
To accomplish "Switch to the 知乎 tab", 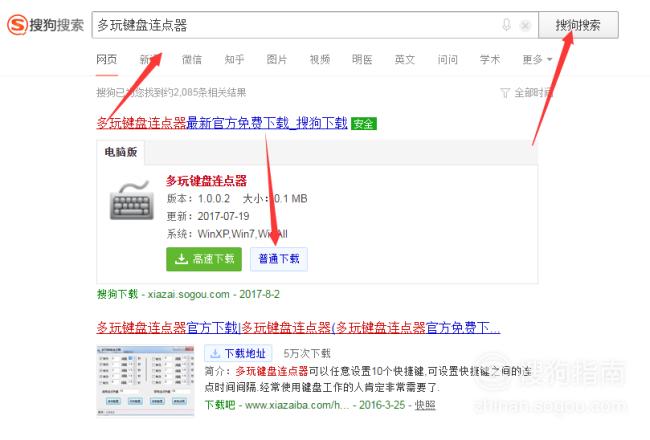I will point(235,60).
